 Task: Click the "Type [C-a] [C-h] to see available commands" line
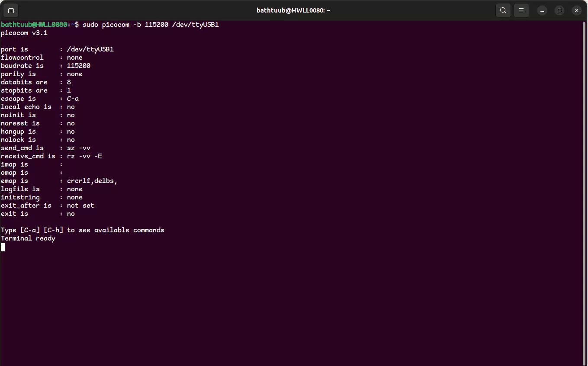(x=83, y=230)
